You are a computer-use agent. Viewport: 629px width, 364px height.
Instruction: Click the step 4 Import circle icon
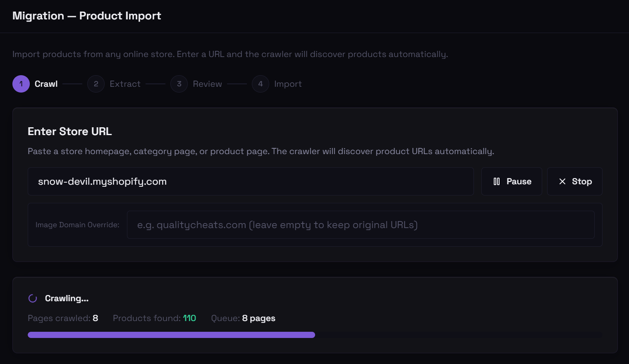coord(261,84)
